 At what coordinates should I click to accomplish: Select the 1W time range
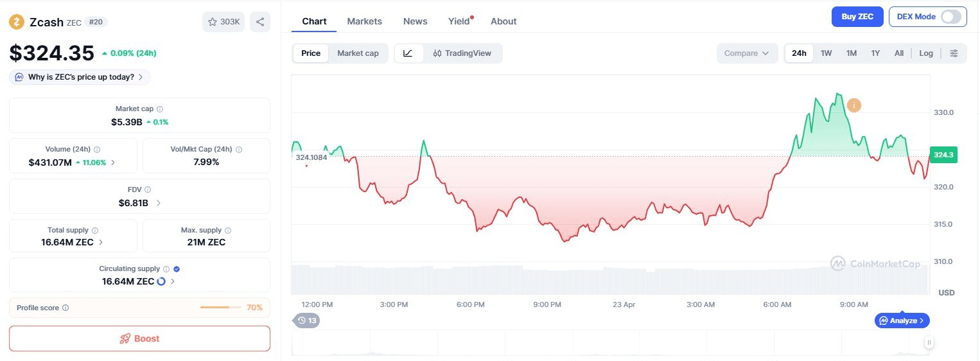pos(826,53)
